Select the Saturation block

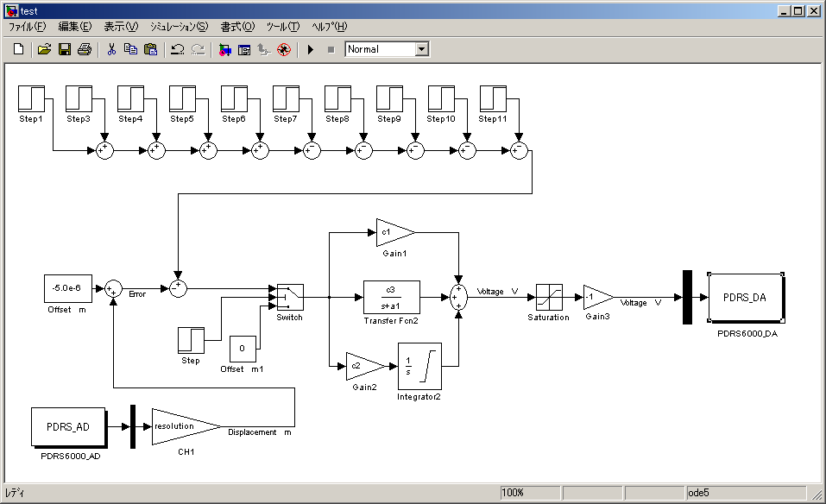click(549, 297)
